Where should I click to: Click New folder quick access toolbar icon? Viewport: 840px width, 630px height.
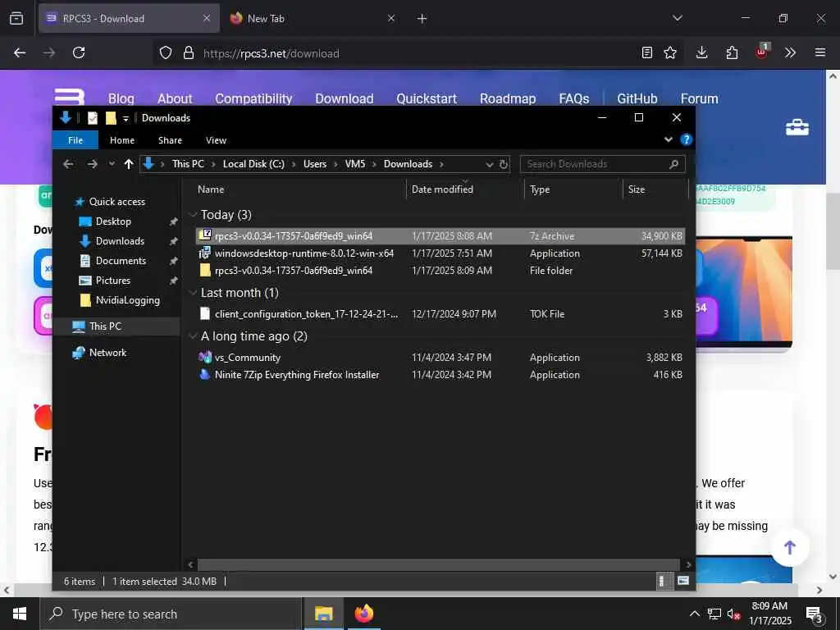click(111, 118)
